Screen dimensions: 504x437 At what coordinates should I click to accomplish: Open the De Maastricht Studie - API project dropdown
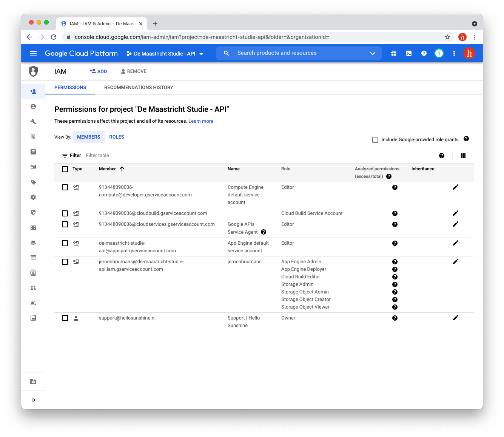tap(165, 54)
